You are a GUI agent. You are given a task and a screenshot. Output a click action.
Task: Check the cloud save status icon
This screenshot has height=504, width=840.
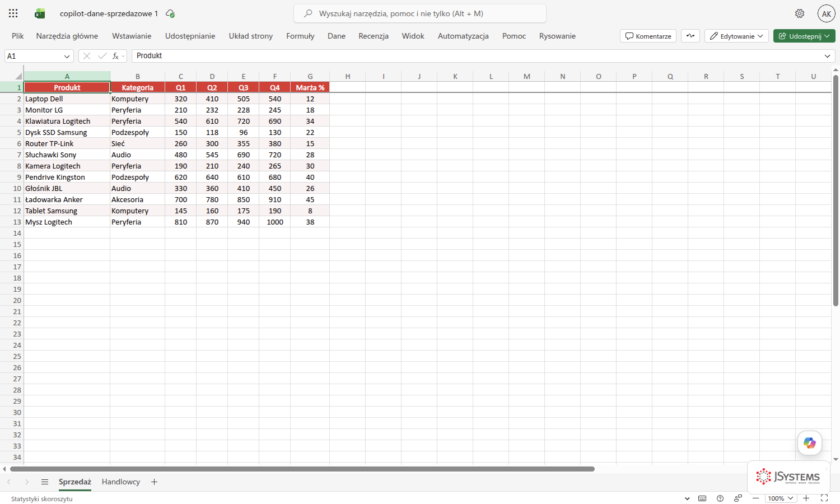pyautogui.click(x=170, y=13)
